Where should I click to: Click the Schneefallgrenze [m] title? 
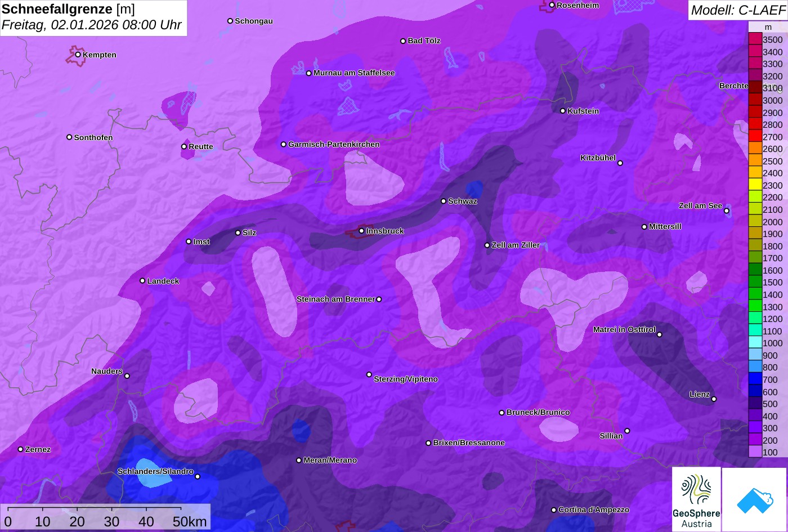[69, 9]
